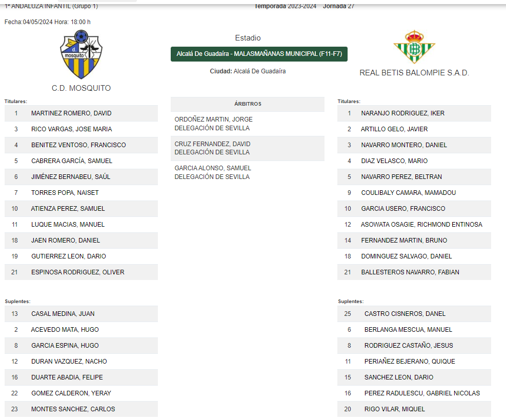The width and height of the screenshot is (506, 420).
Task: Click BALLESTEROS NAVARRO, FABIAN row
Action: click(410, 272)
